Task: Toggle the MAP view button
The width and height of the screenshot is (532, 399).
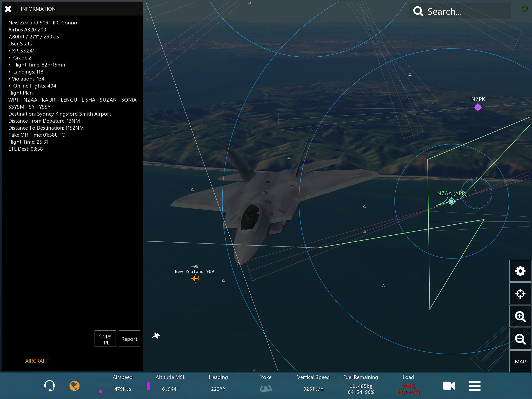Action: (520, 361)
